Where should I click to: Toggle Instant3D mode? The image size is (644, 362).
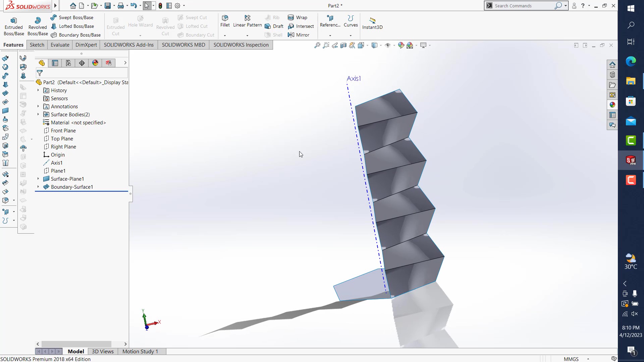(x=372, y=23)
